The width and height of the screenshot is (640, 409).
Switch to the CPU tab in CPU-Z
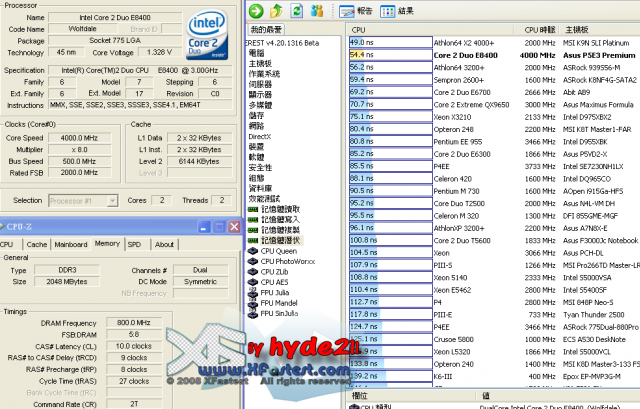click(x=7, y=245)
